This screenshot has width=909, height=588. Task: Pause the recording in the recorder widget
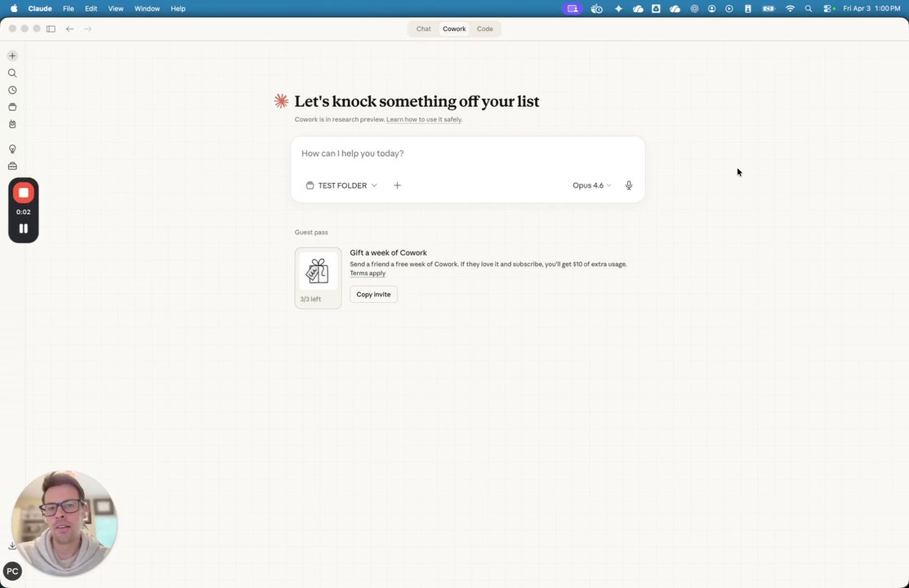[x=23, y=229]
